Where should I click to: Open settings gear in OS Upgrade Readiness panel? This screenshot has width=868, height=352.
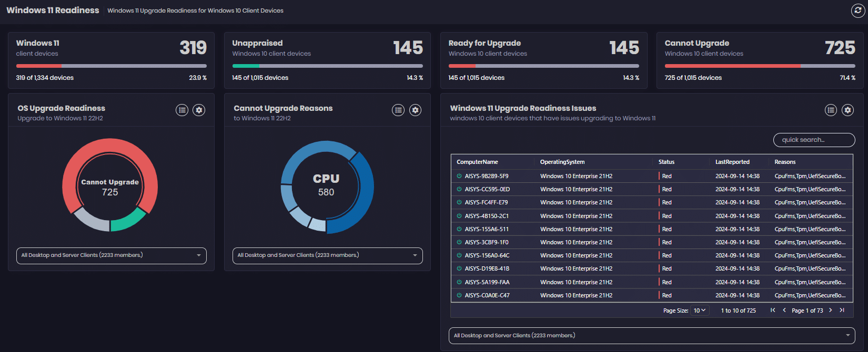point(199,110)
